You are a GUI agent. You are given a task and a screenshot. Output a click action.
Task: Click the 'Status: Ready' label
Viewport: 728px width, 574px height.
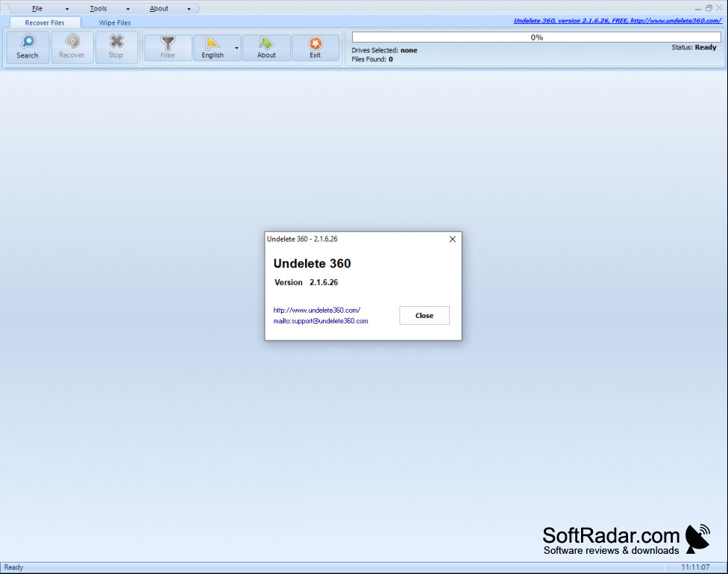694,48
